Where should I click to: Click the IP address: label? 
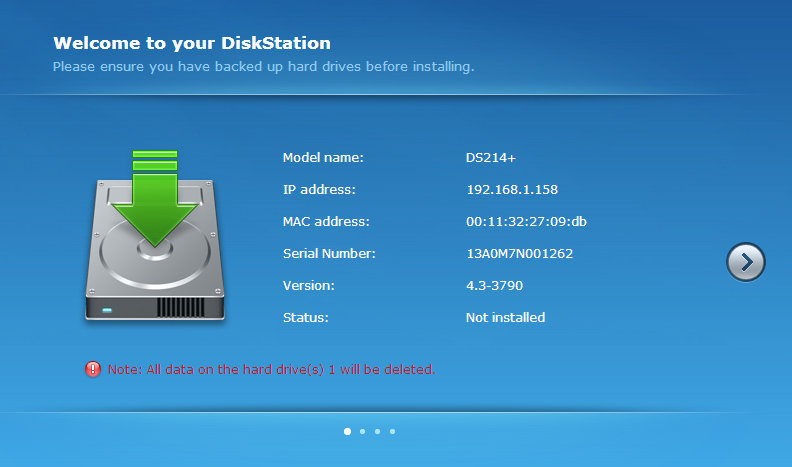(319, 190)
